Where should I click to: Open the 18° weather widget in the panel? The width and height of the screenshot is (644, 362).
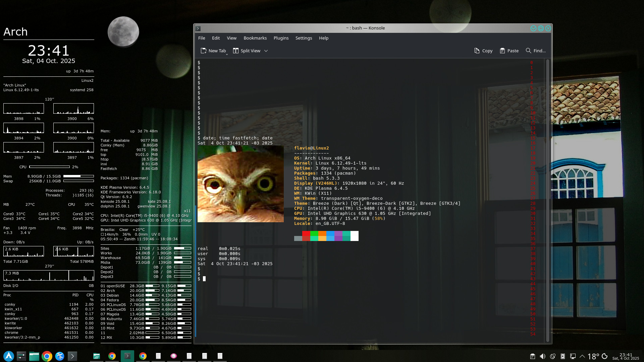[x=593, y=356]
